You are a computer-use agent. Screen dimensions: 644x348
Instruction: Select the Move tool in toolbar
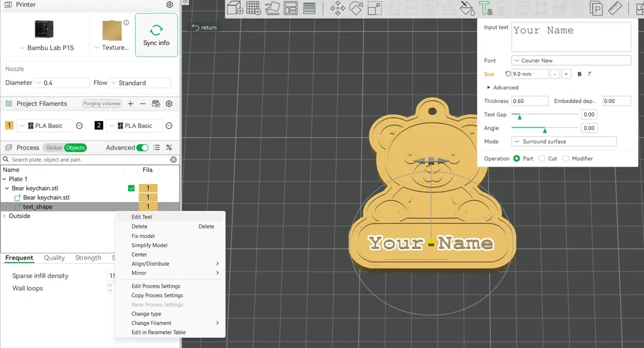337,8
